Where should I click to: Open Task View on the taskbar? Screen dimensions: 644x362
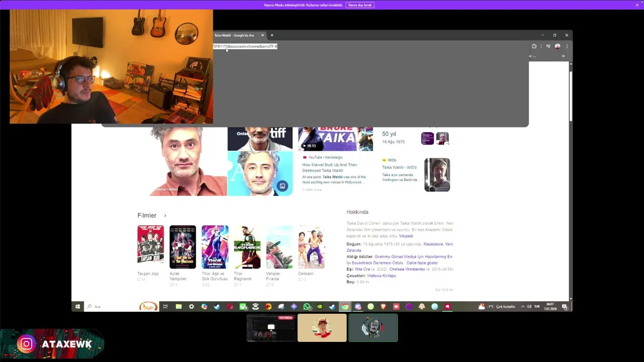165,307
